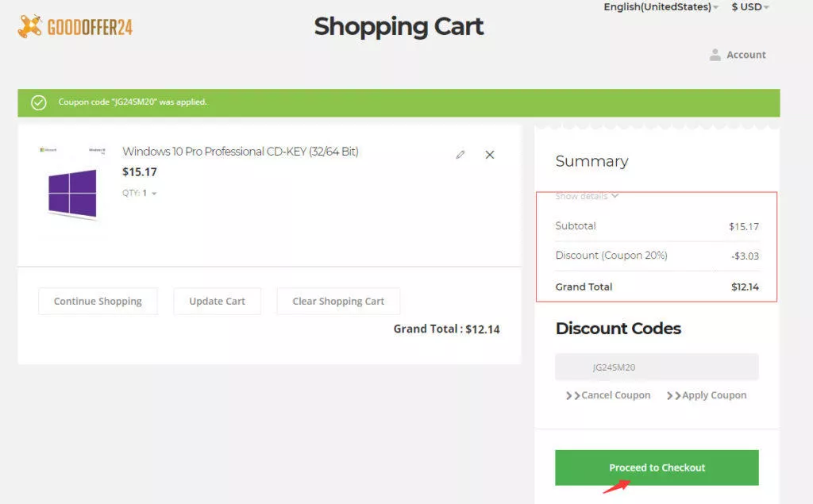Open Windows 10 Pro Professional CD-KEY product title
Image resolution: width=813 pixels, height=504 pixels.
pos(240,152)
